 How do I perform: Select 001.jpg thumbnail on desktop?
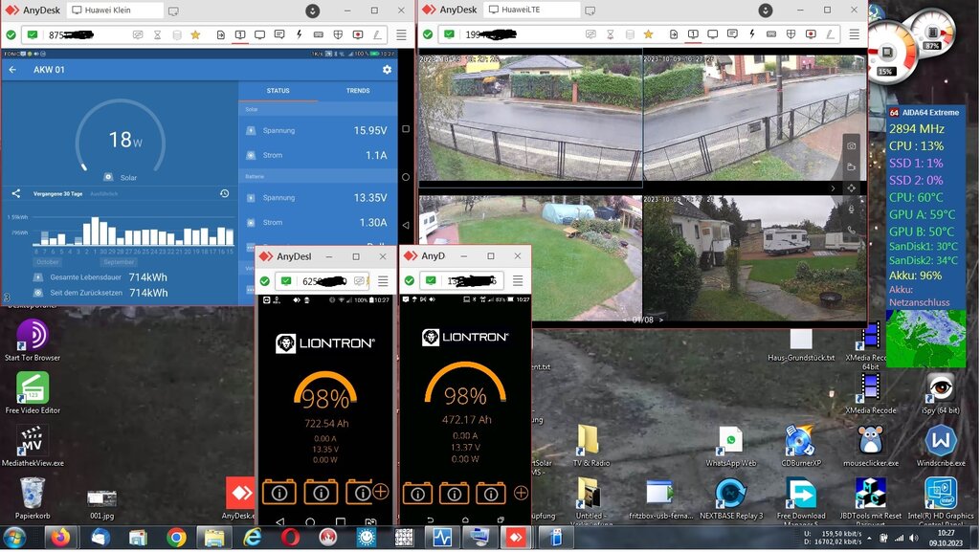101,504
